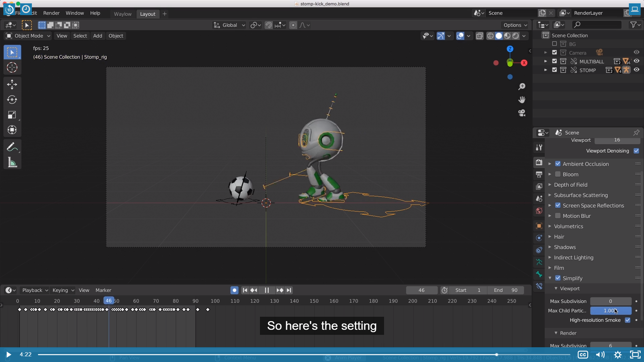
Task: Open the Render menu
Action: click(51, 13)
